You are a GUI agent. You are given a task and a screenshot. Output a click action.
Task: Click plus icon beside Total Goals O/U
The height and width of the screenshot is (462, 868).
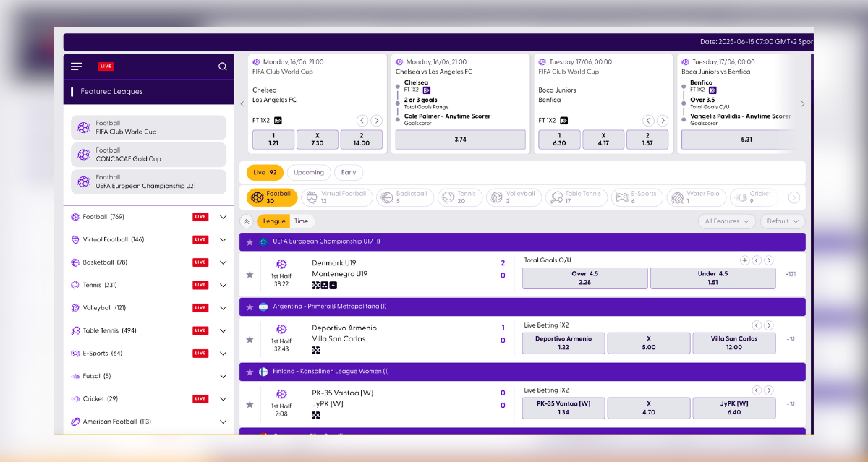744,260
